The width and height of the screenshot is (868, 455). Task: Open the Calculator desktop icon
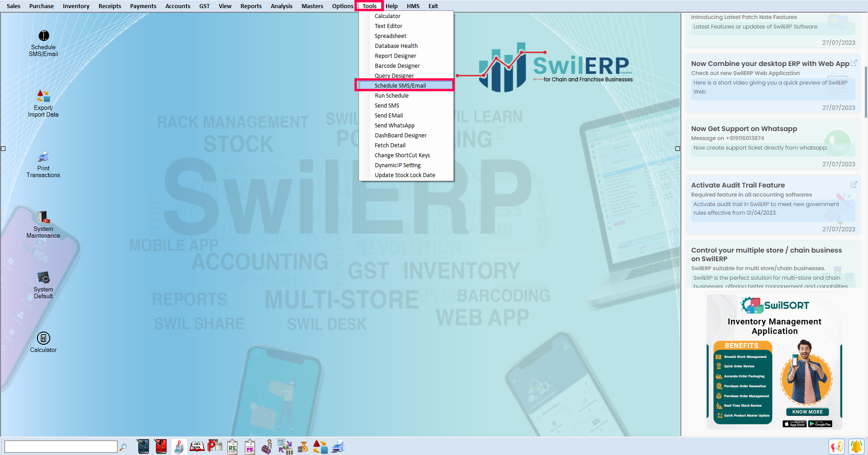[x=43, y=342]
